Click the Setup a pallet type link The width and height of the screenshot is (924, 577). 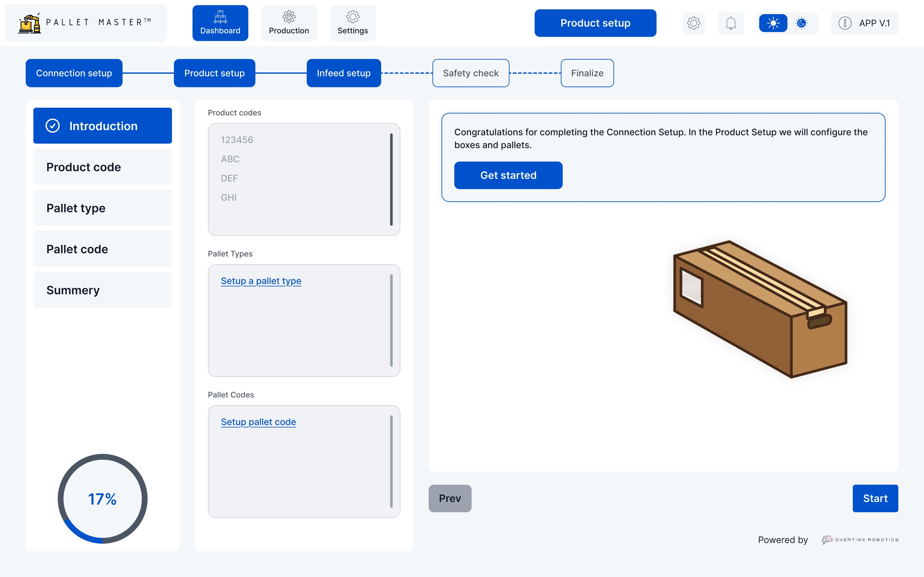261,281
